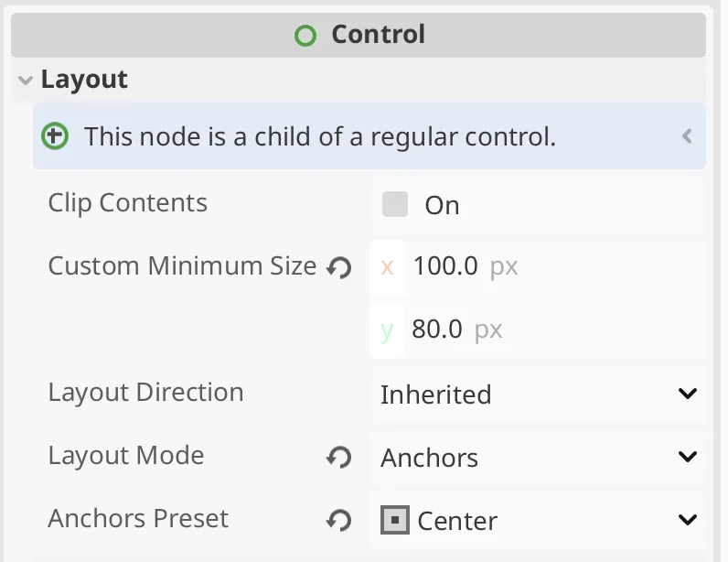The width and height of the screenshot is (728, 562).
Task: Click the Layout section heading
Action: click(84, 80)
